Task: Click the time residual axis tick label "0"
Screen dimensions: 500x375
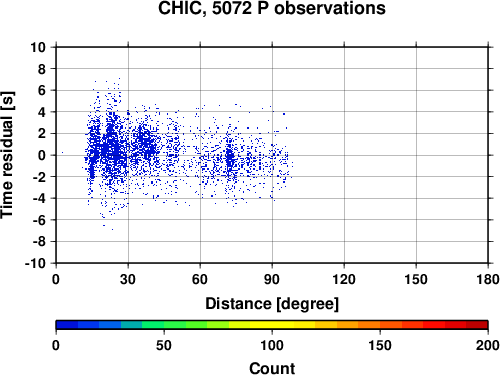Action: pos(42,155)
